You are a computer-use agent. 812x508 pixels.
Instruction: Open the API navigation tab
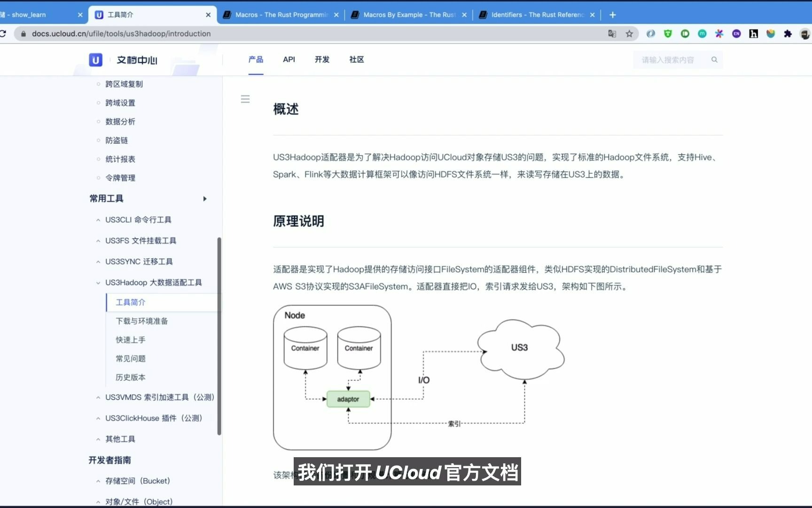point(289,60)
